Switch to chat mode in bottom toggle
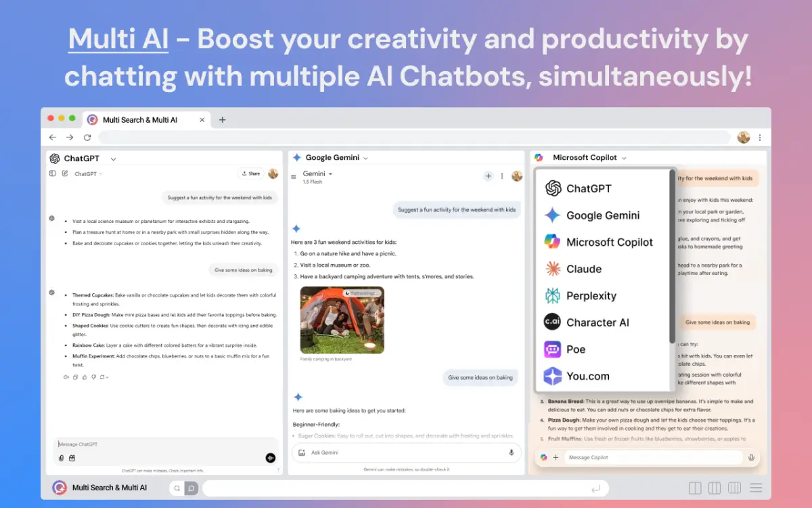Screen dimensions: 812x508 coord(191,488)
